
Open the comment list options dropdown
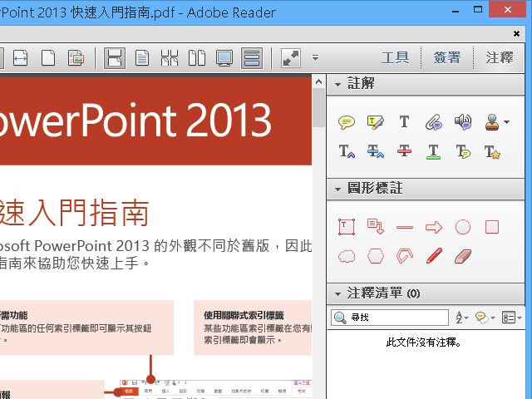coord(512,318)
